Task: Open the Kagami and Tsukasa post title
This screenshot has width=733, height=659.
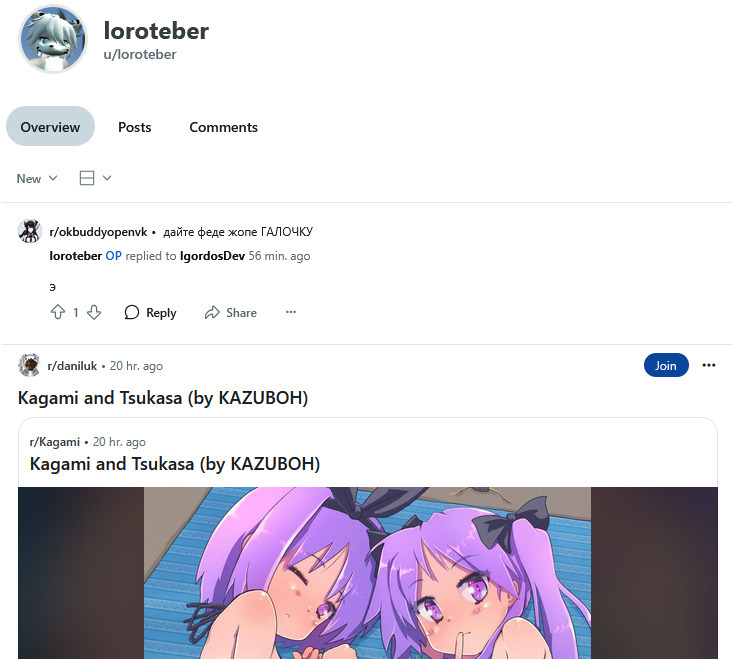Action: [x=163, y=398]
